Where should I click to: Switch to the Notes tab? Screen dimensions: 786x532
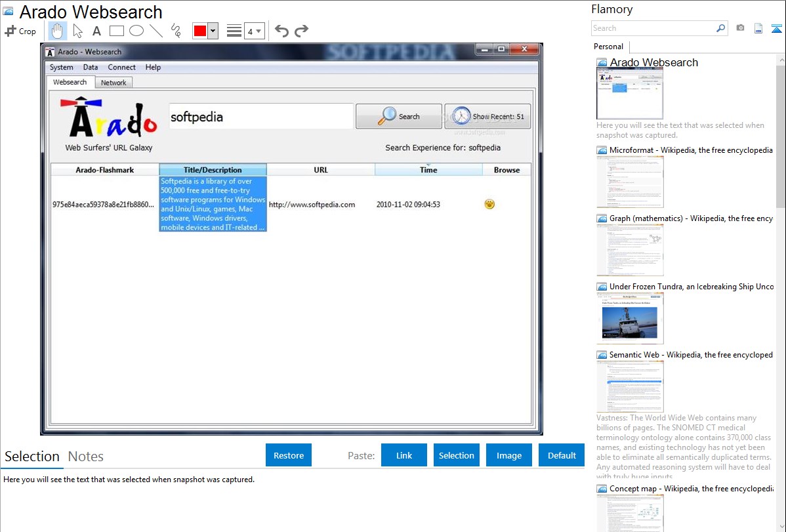click(86, 457)
